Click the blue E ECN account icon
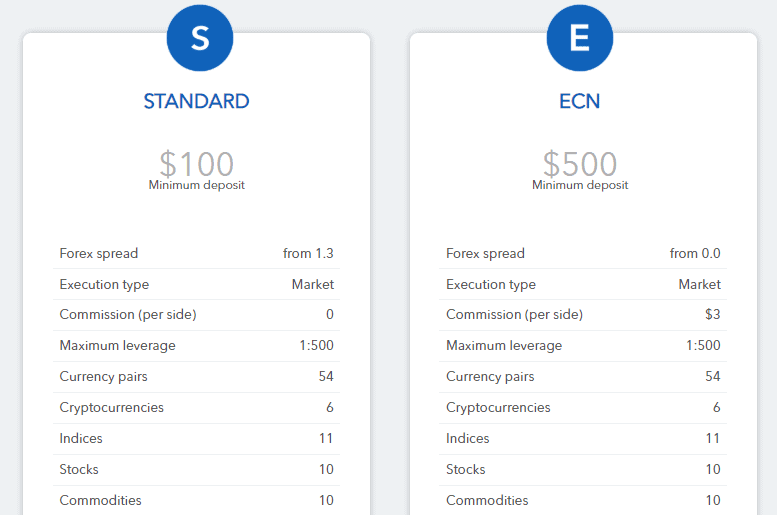The height and width of the screenshot is (515, 777). tap(580, 38)
